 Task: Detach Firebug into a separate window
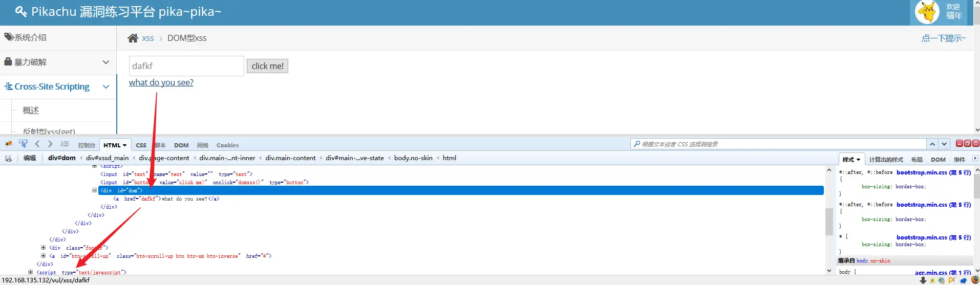coord(968,144)
